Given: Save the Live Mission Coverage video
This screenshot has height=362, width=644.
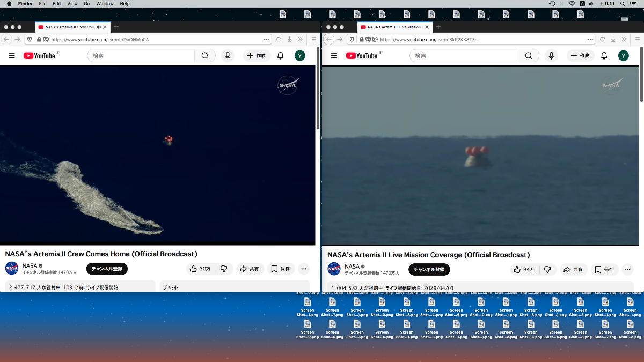Looking at the screenshot, I should click(605, 269).
